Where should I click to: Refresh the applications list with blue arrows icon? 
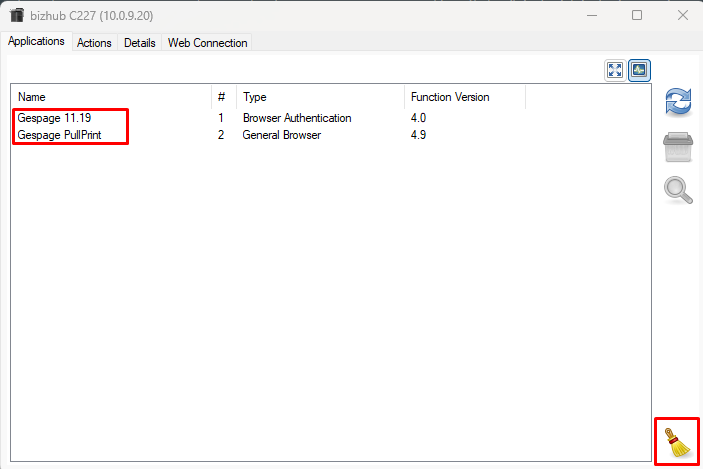click(678, 101)
